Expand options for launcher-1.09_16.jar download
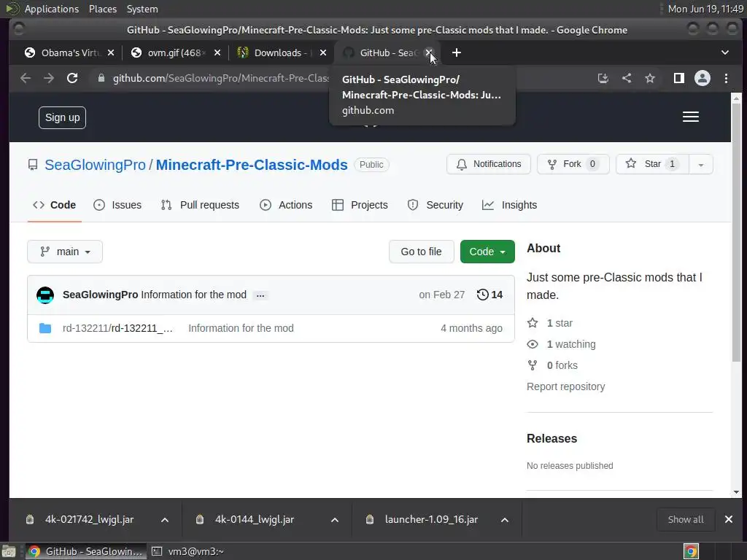Screen dimensions: 747x560 tap(505, 520)
